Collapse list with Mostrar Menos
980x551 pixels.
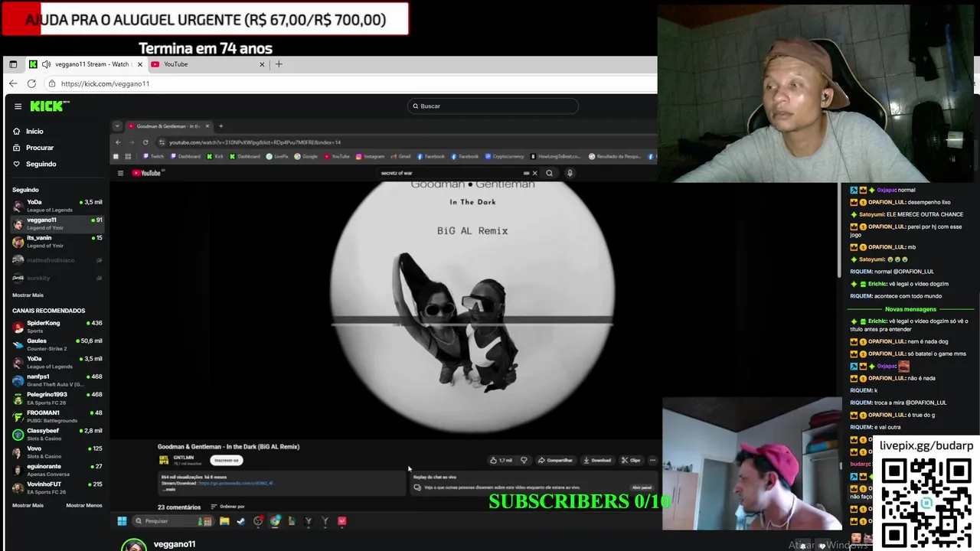click(x=84, y=506)
